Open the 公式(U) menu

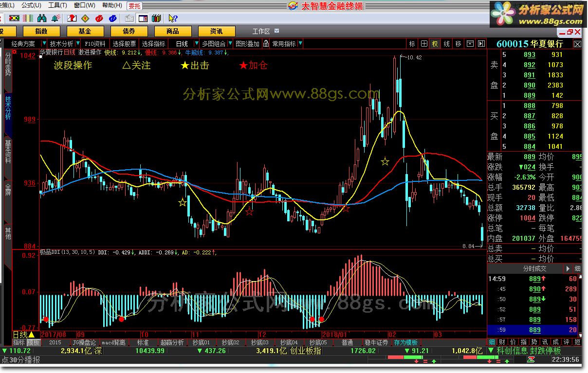click(x=31, y=5)
